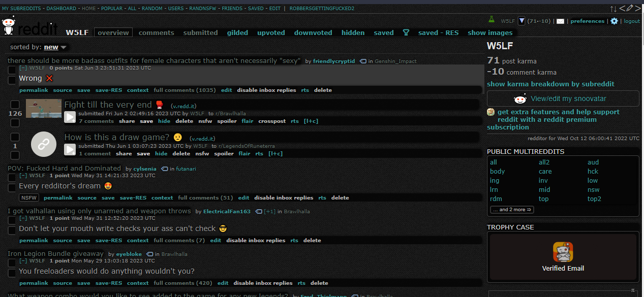Open the gilded tab
This screenshot has height=297, width=644.
click(237, 32)
